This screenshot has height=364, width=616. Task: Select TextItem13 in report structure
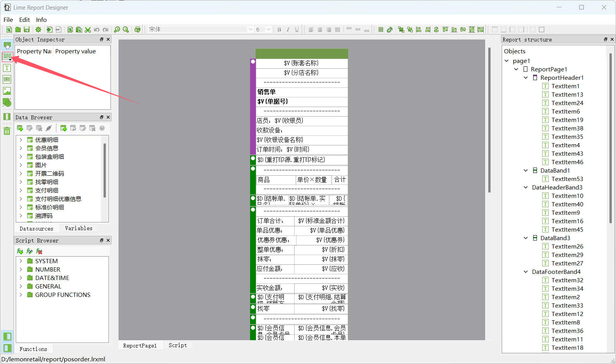pyautogui.click(x=567, y=94)
